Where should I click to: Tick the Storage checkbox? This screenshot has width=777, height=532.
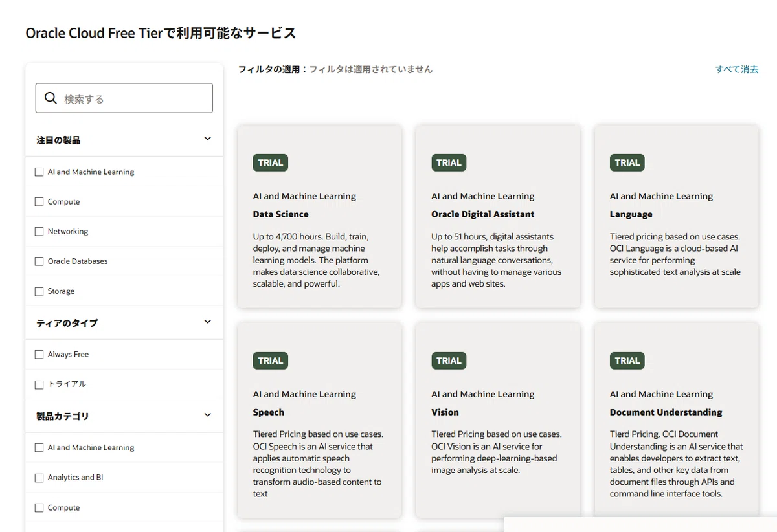[x=39, y=291]
